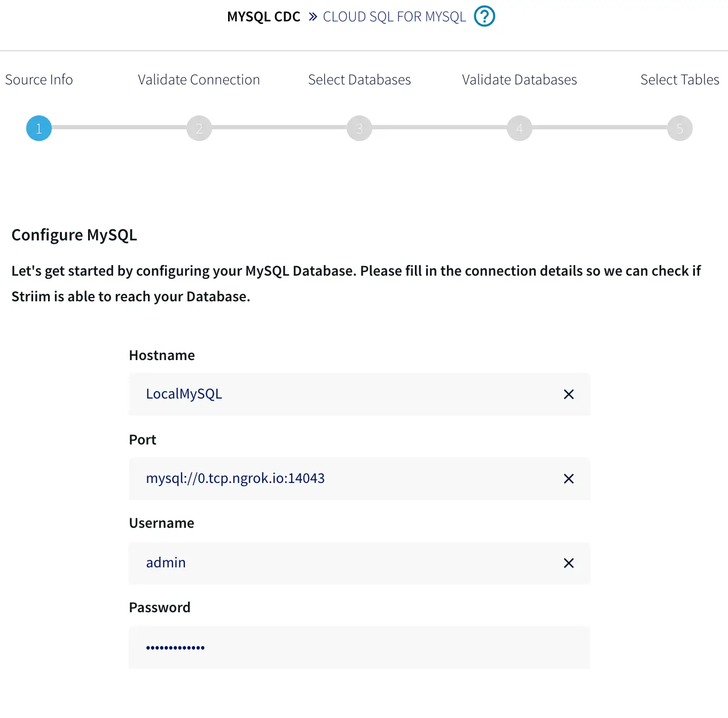
Task: Select step 5 circle in the wizard
Action: click(x=680, y=128)
